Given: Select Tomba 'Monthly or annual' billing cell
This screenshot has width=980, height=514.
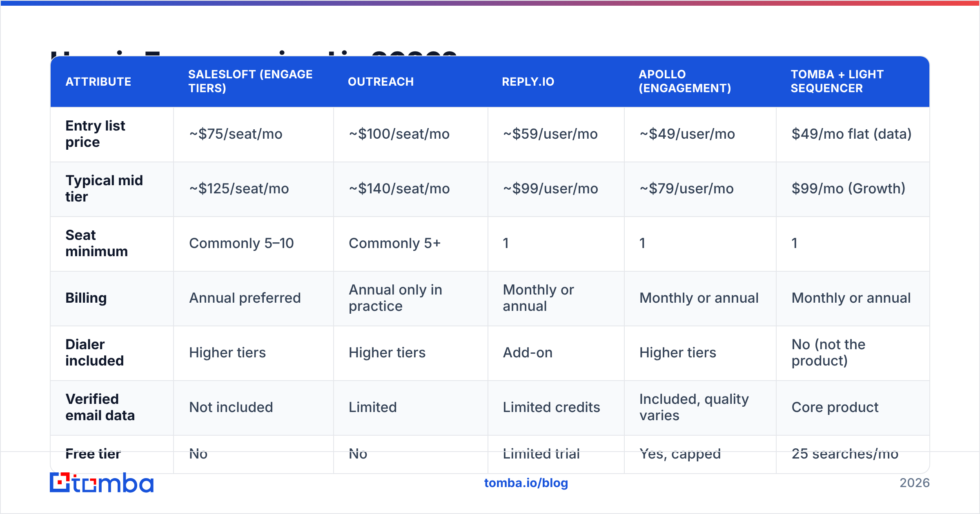Looking at the screenshot, I should coord(851,298).
